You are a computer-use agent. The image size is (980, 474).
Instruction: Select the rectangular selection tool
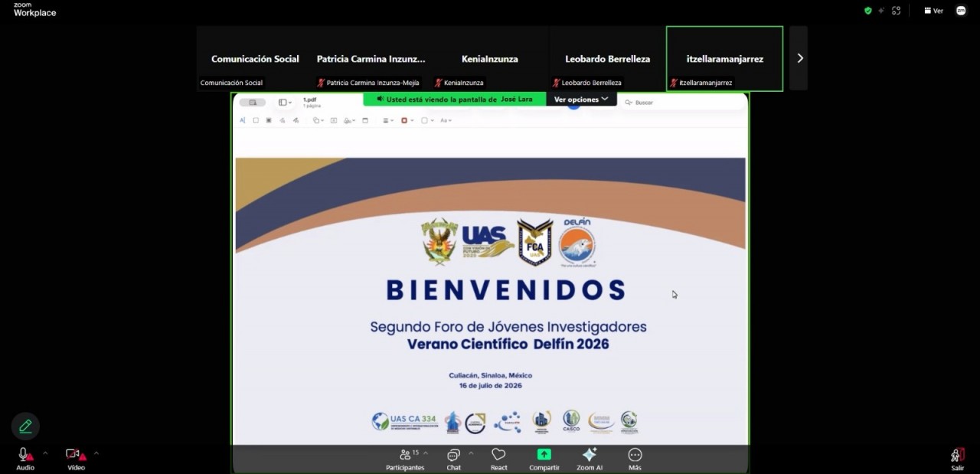coord(256,120)
